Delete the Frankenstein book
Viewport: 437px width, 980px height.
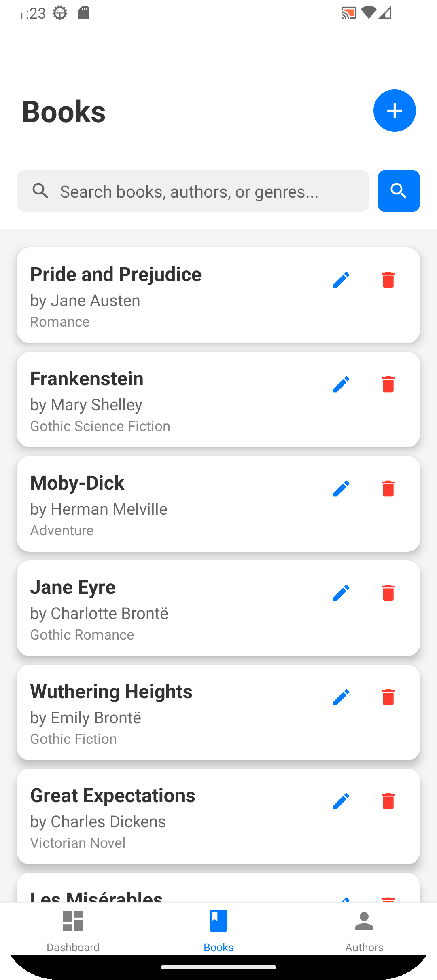[x=388, y=384]
